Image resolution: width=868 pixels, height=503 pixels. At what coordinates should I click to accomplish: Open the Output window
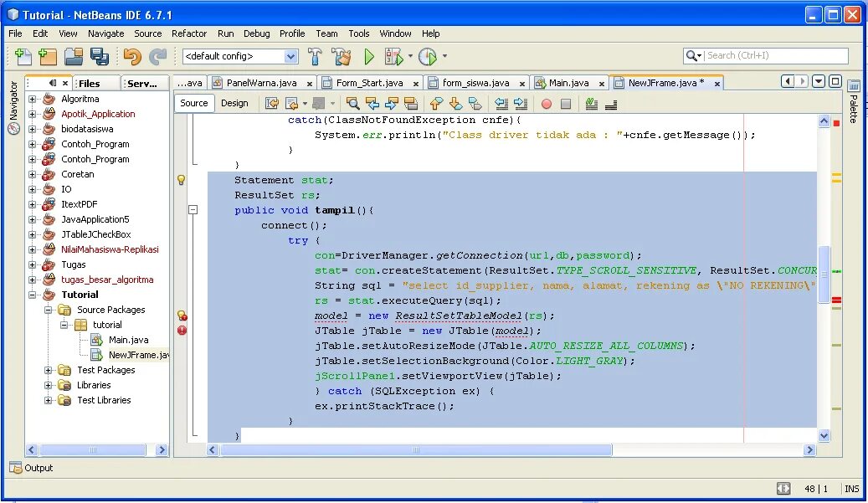coord(32,468)
